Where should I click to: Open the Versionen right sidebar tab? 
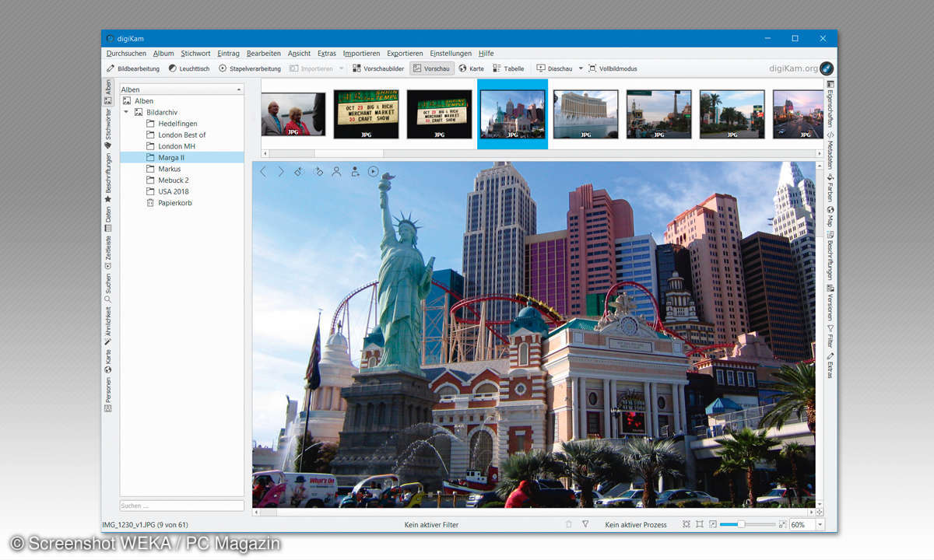830,302
